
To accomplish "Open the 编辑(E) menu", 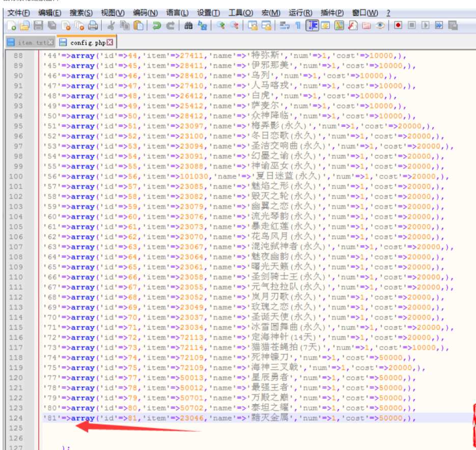I will click(50, 13).
